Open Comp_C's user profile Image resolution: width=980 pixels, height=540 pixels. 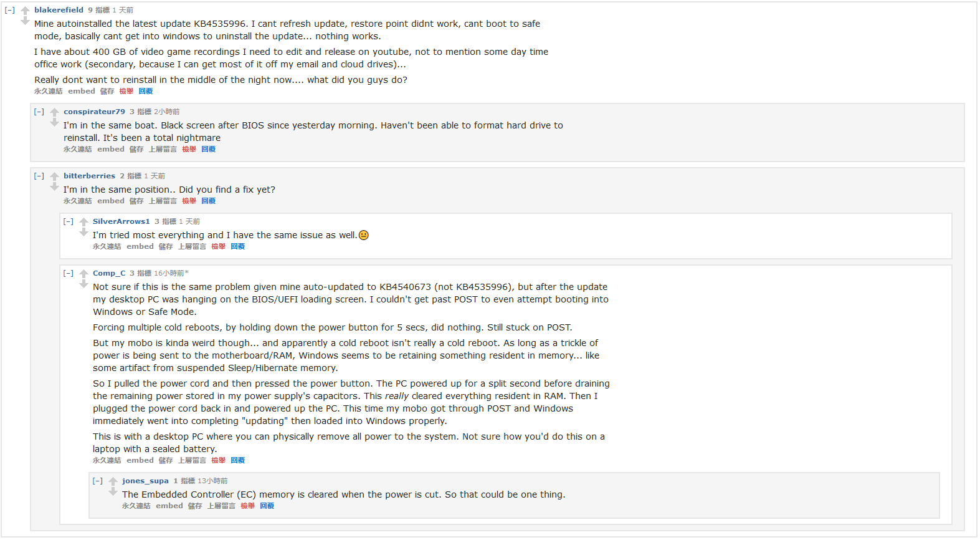click(109, 273)
